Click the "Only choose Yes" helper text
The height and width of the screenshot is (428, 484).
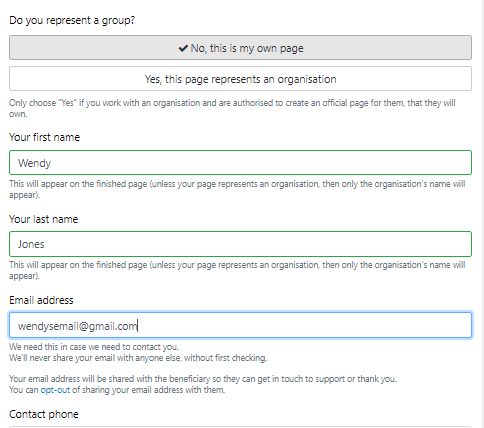coord(232,108)
